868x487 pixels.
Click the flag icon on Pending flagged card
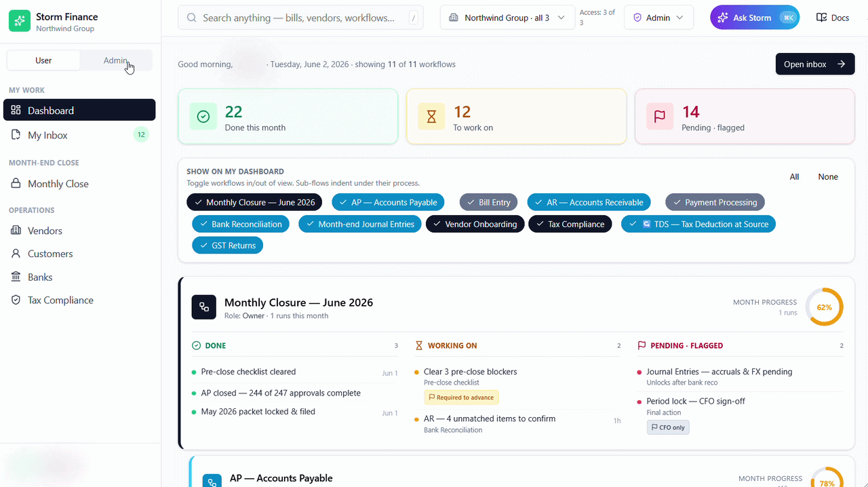point(660,117)
